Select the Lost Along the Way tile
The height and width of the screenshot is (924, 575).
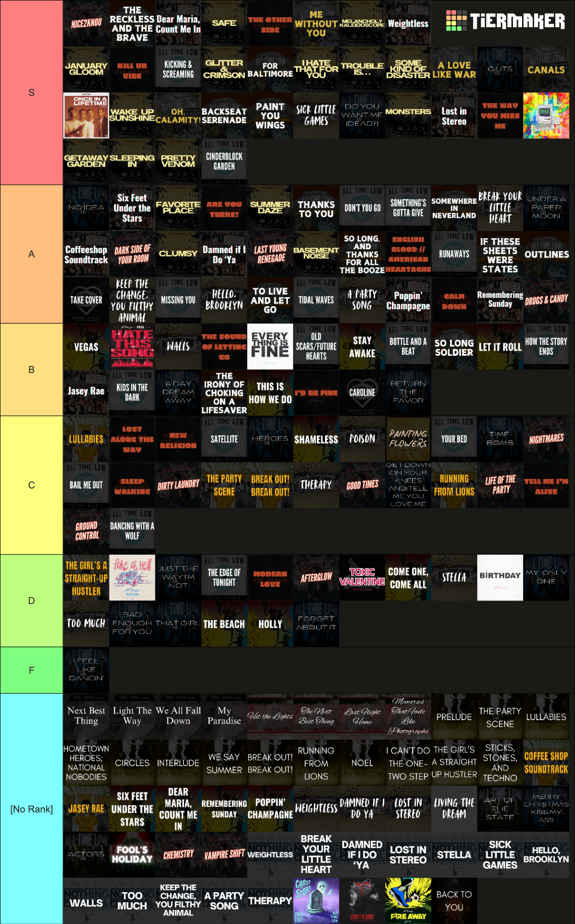(x=132, y=439)
